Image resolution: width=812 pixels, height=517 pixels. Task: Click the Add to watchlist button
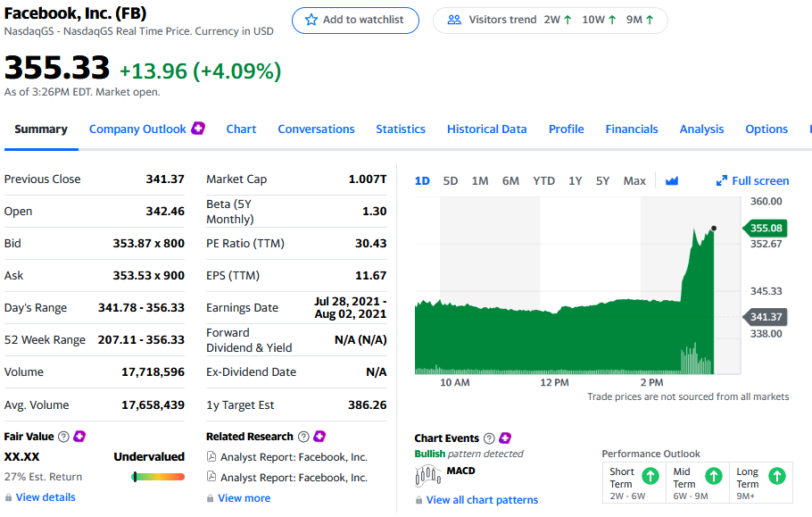click(355, 21)
